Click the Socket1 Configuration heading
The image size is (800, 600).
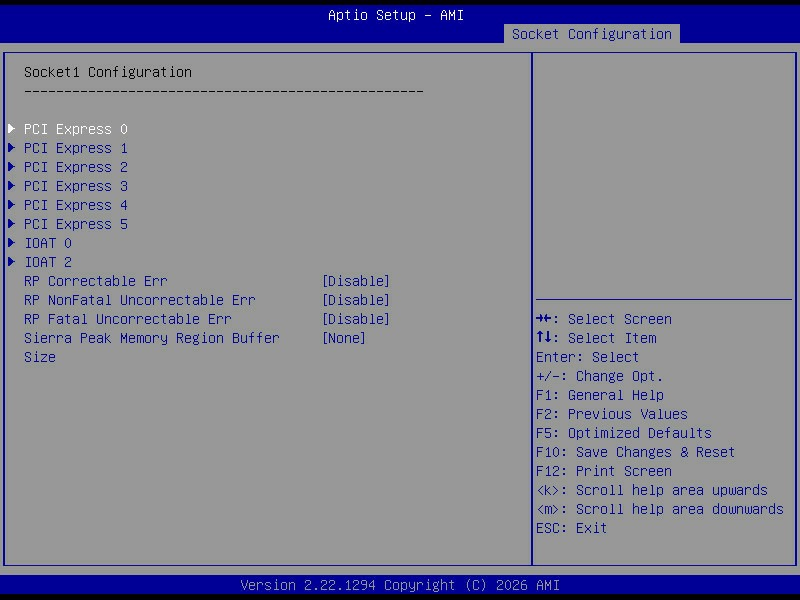coord(108,72)
